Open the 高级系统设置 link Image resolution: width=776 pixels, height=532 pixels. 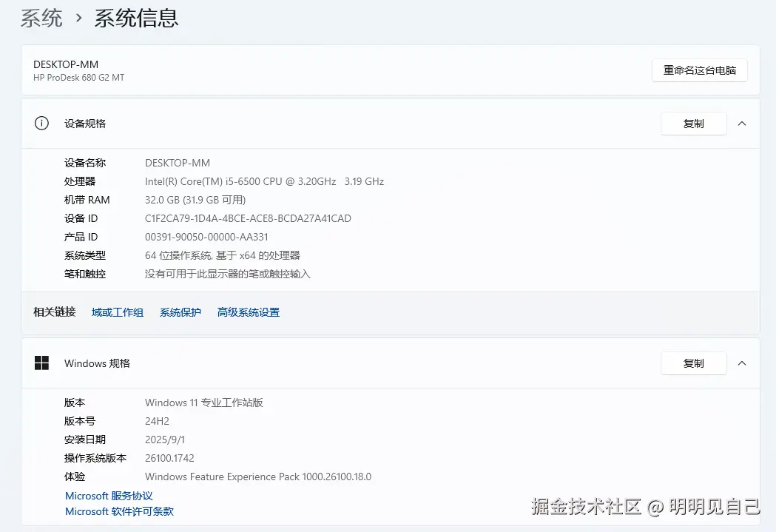pyautogui.click(x=249, y=312)
